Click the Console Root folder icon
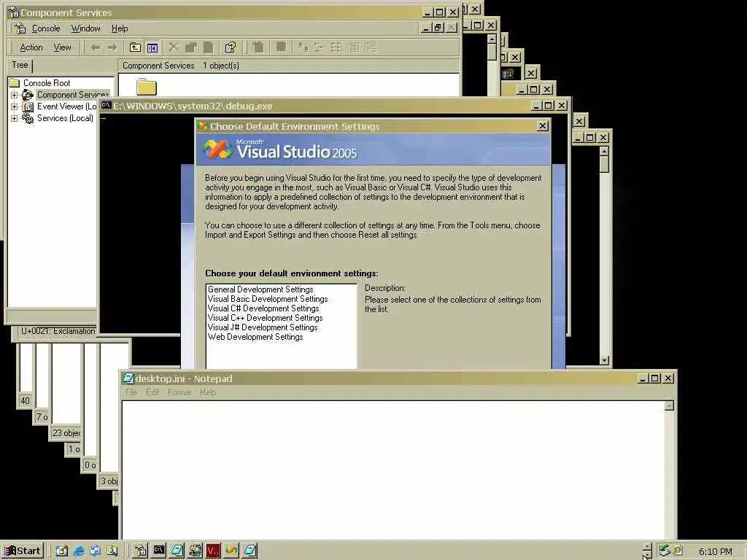The height and width of the screenshot is (560, 747). tap(15, 83)
